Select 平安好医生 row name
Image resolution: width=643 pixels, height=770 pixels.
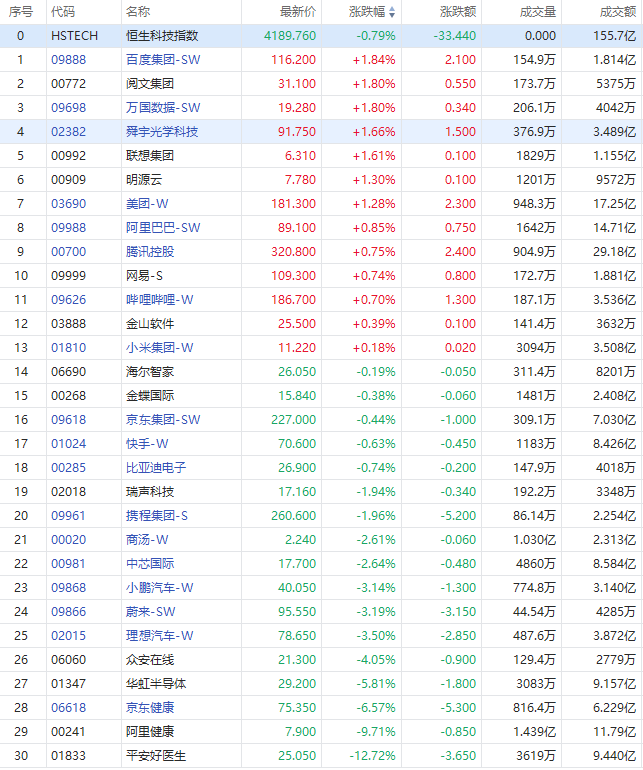[156, 756]
